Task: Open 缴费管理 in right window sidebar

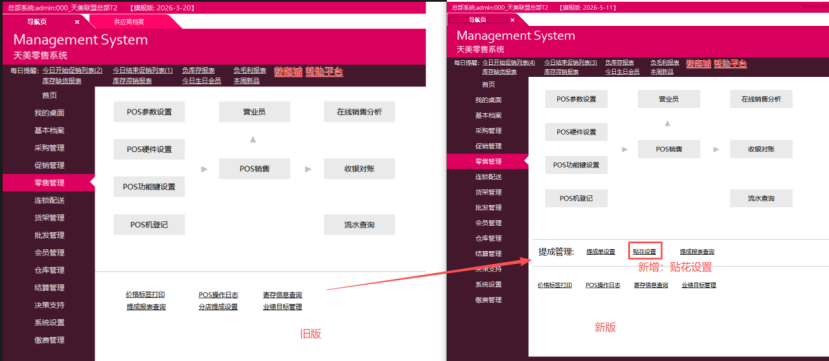Action: click(x=488, y=300)
